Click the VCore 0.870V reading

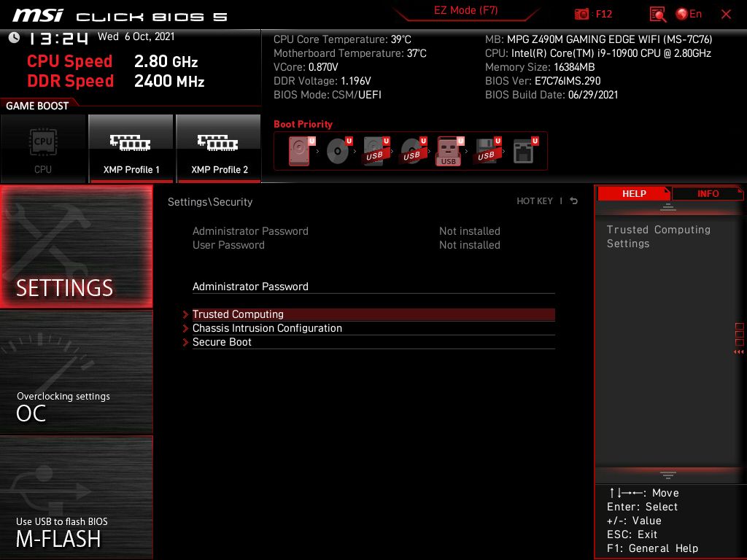point(306,67)
